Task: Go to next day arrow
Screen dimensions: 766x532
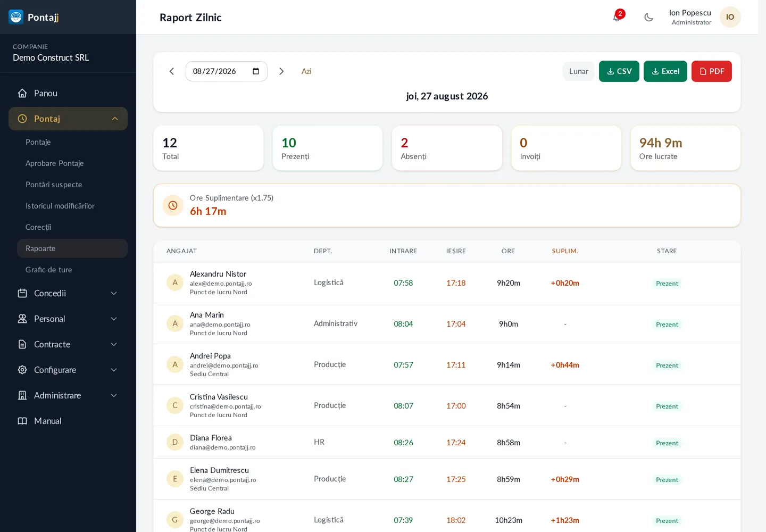Action: pos(281,71)
